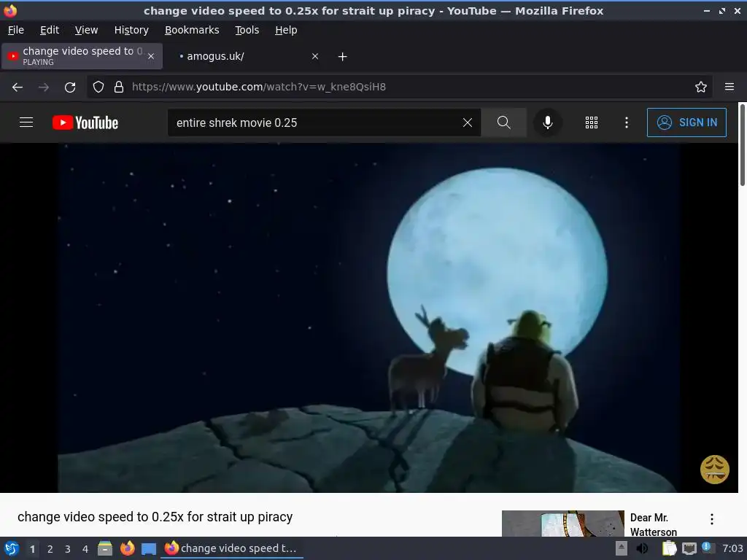The image size is (747, 560).
Task: Open options menu for Dear Mr. Watterson
Action: pos(711,519)
